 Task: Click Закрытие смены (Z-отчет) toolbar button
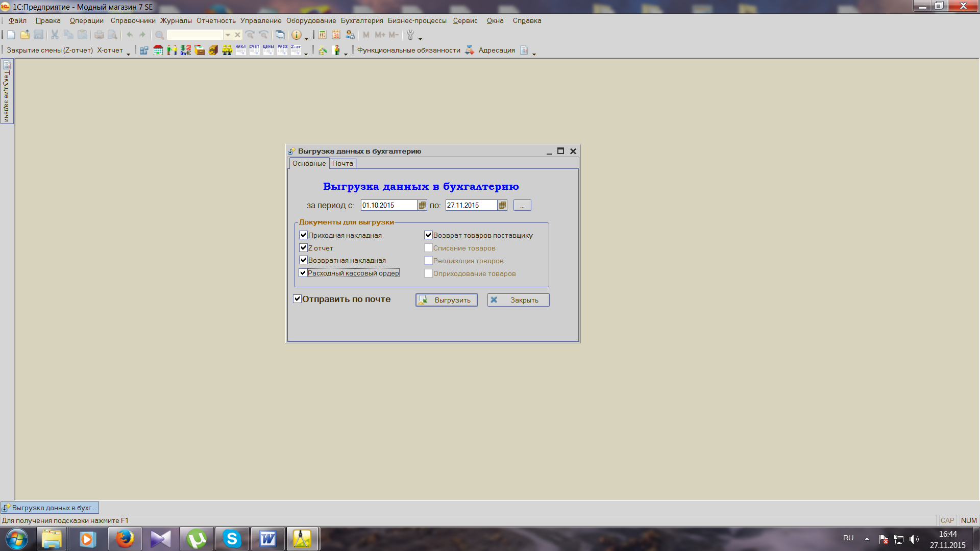50,50
